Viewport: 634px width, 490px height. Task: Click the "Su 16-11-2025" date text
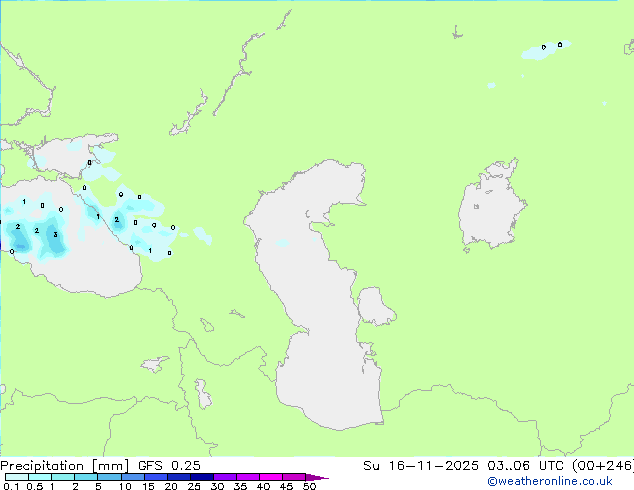click(x=421, y=466)
